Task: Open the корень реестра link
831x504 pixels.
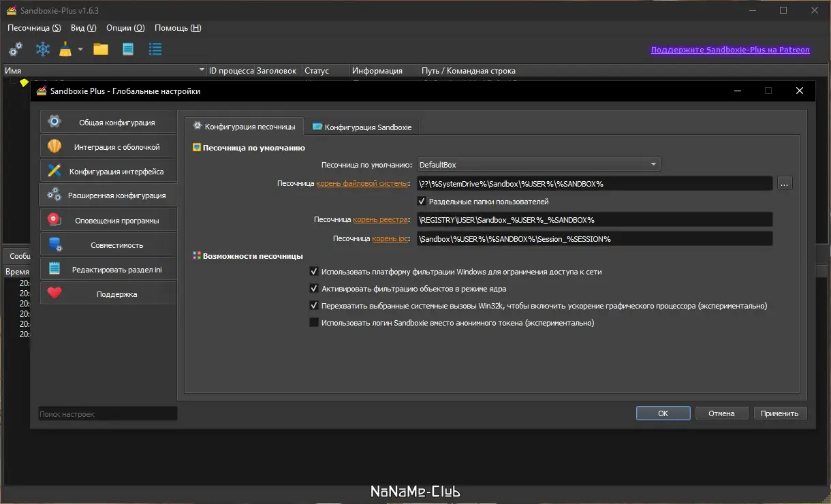Action: 380,220
